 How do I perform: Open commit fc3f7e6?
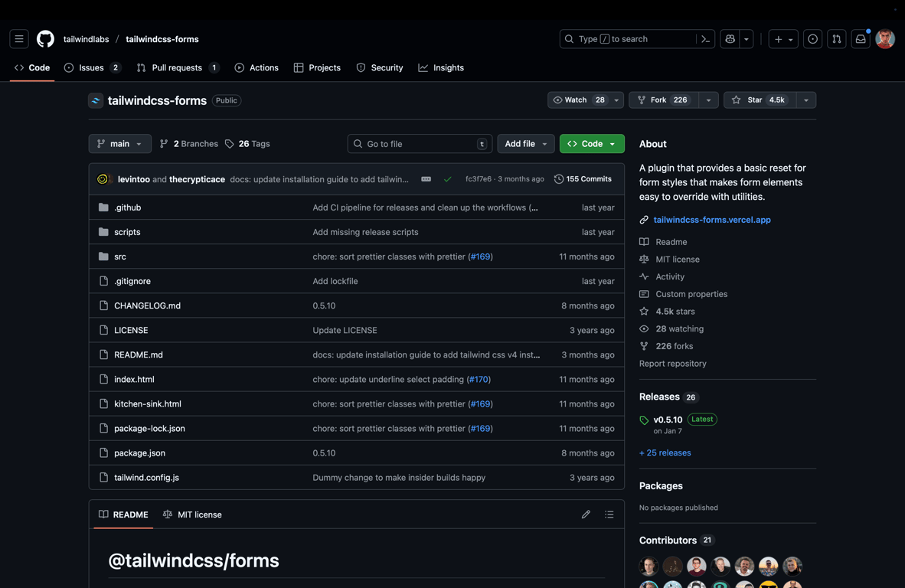pyautogui.click(x=479, y=179)
